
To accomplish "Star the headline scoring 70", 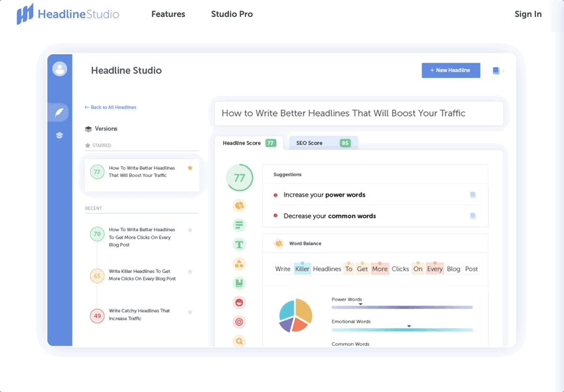I will pyautogui.click(x=190, y=230).
